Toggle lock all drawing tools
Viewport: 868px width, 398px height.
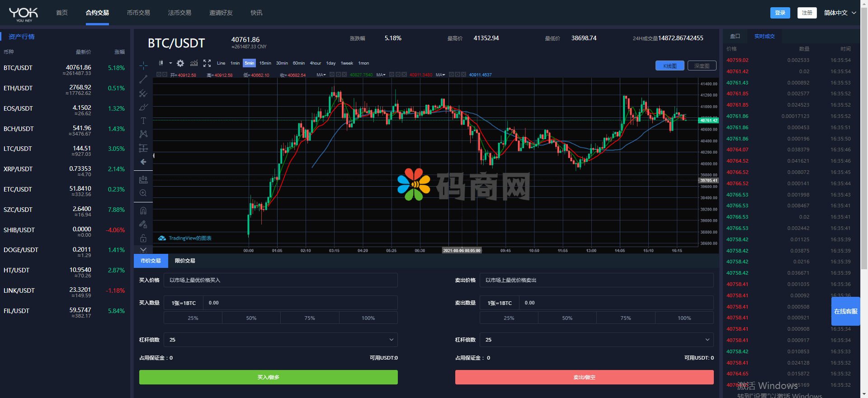(143, 238)
